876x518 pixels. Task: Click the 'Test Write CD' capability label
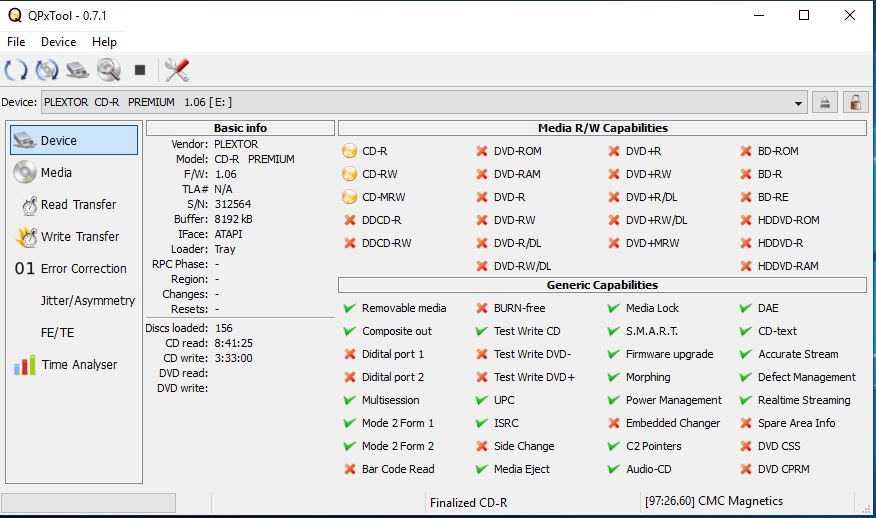tap(527, 331)
